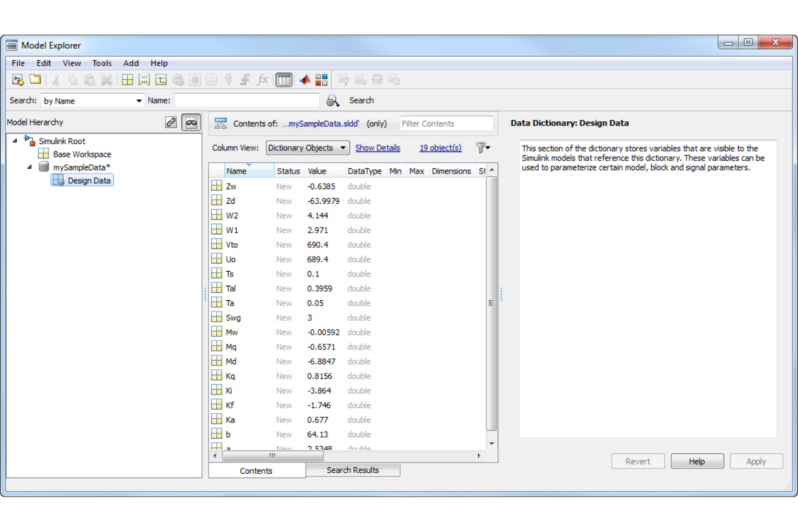798x532 pixels.
Task: Select the delete icon in the toolbar
Action: click(107, 79)
